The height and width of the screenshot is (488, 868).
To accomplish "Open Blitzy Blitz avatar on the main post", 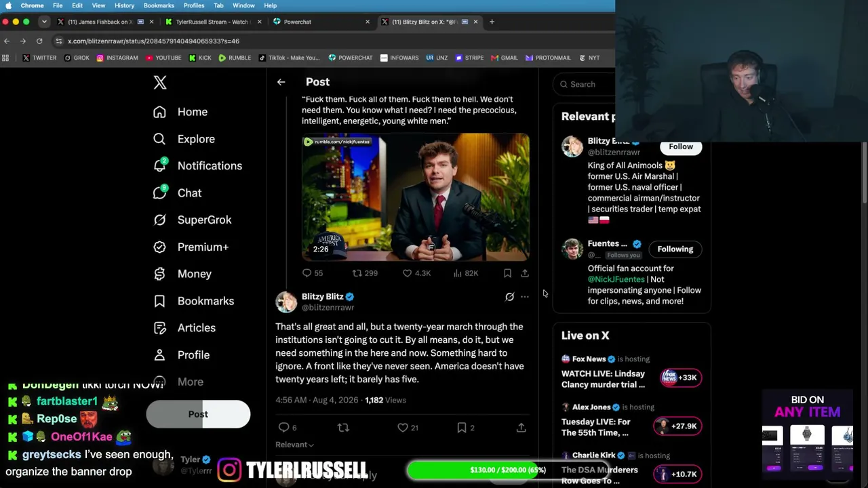I will [x=286, y=302].
